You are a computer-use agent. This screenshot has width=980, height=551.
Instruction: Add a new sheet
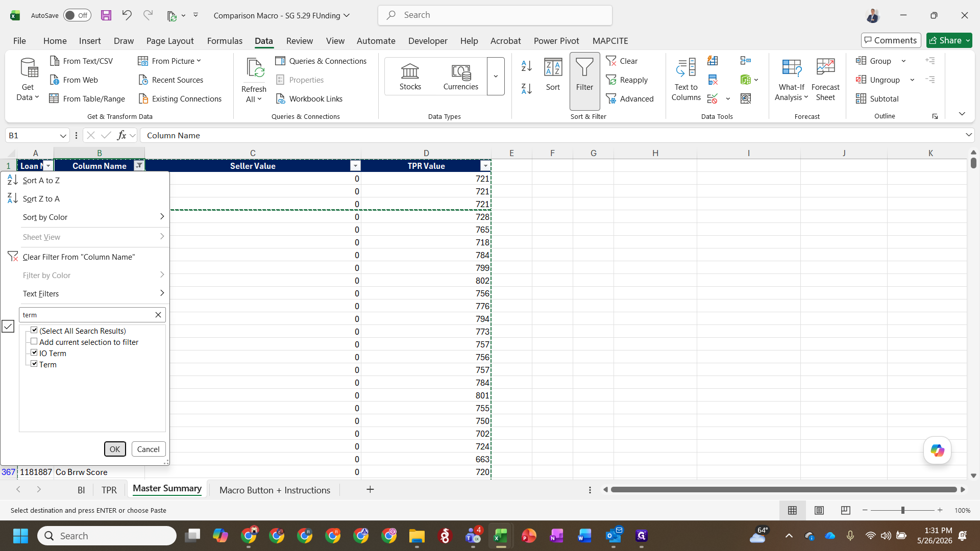370,490
